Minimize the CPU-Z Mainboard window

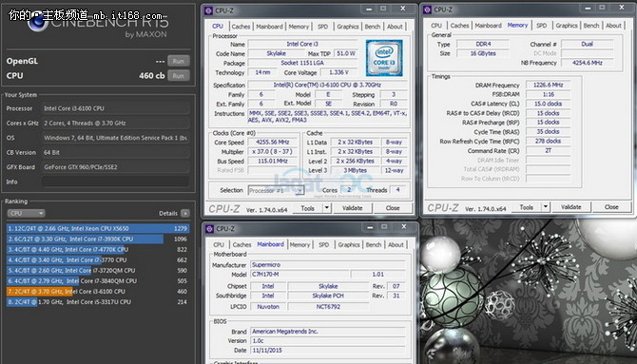[x=370, y=227]
